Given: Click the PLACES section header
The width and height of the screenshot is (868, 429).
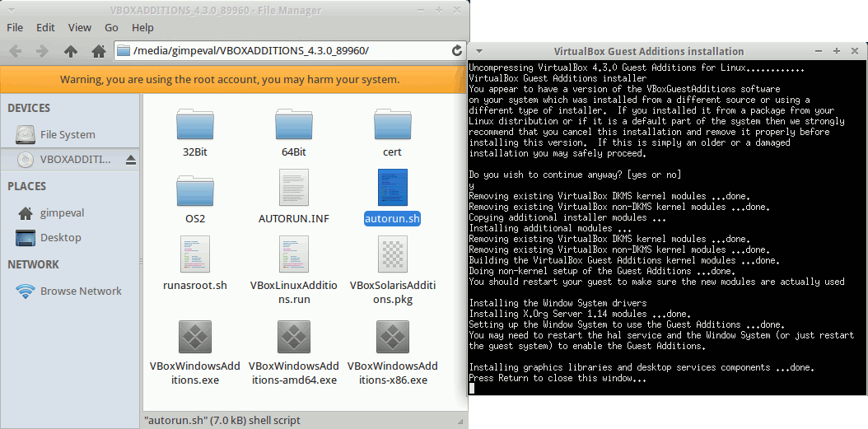Looking at the screenshot, I should click(26, 187).
